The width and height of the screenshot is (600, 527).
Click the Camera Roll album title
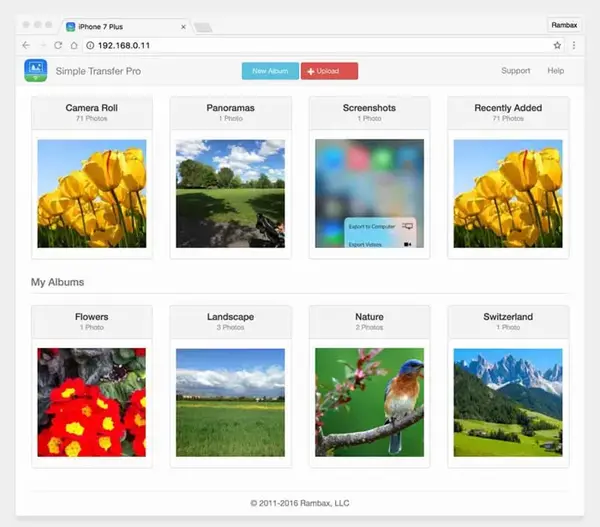click(91, 108)
